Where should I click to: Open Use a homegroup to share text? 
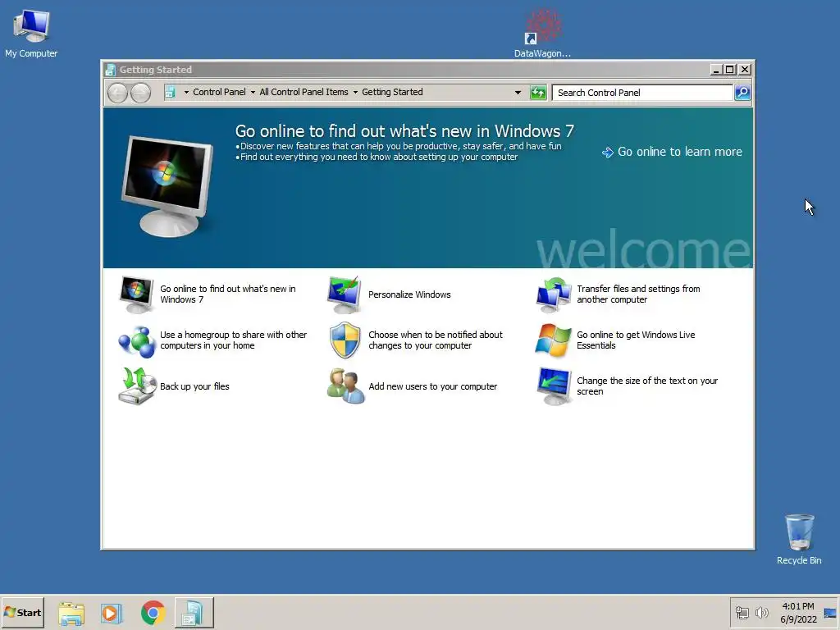click(x=233, y=340)
